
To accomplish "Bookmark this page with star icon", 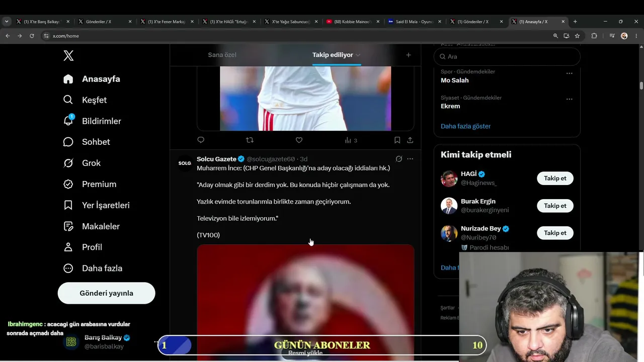I will [x=577, y=36].
